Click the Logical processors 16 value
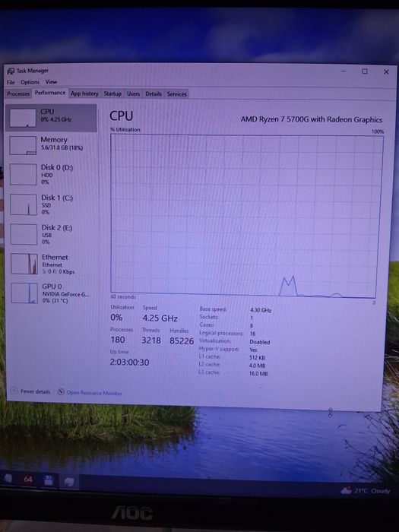The height and width of the screenshot is (532, 399). coord(252,334)
